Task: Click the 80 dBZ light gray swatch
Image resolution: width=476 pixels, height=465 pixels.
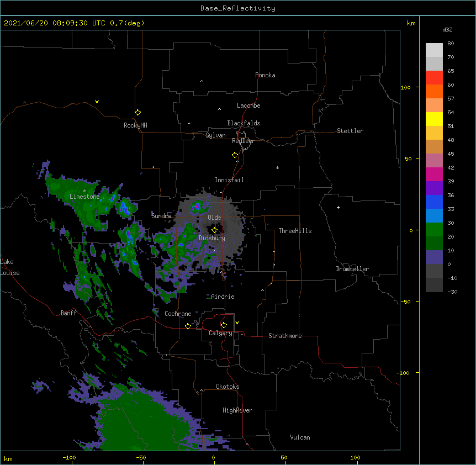Action: [434, 50]
